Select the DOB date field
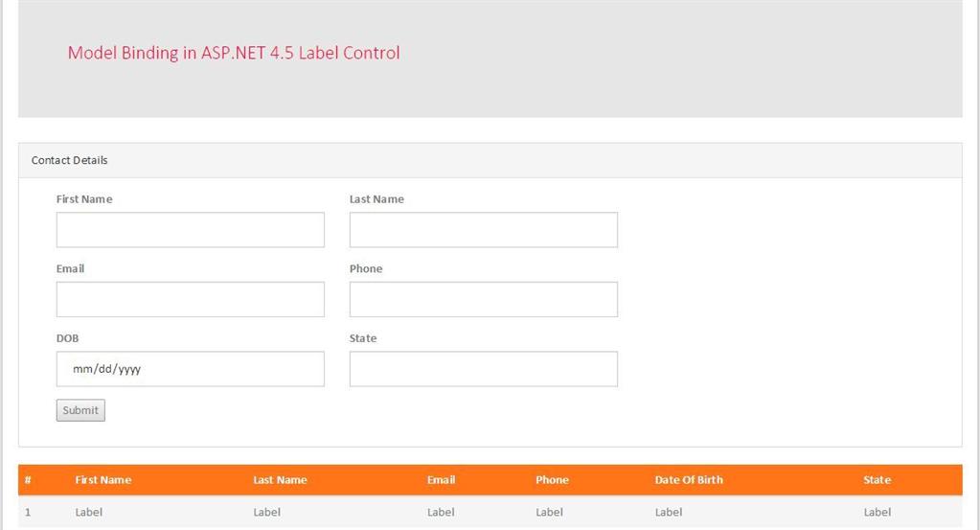This screenshot has height=530, width=980. pyautogui.click(x=190, y=369)
